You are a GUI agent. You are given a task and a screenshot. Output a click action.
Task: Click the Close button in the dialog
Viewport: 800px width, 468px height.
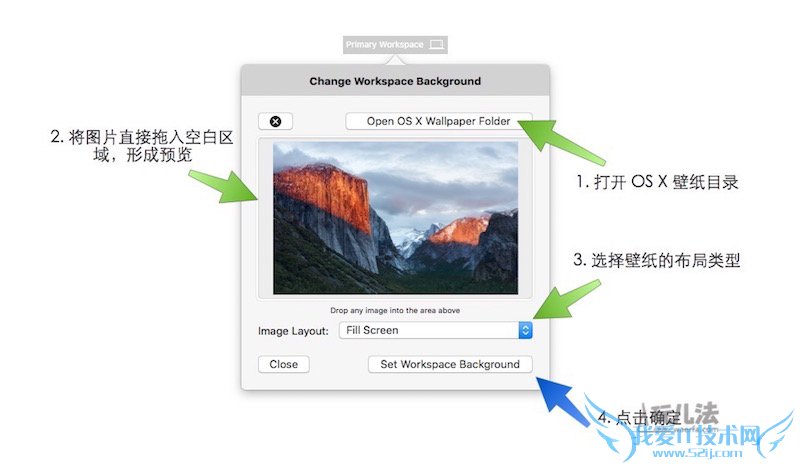(284, 364)
